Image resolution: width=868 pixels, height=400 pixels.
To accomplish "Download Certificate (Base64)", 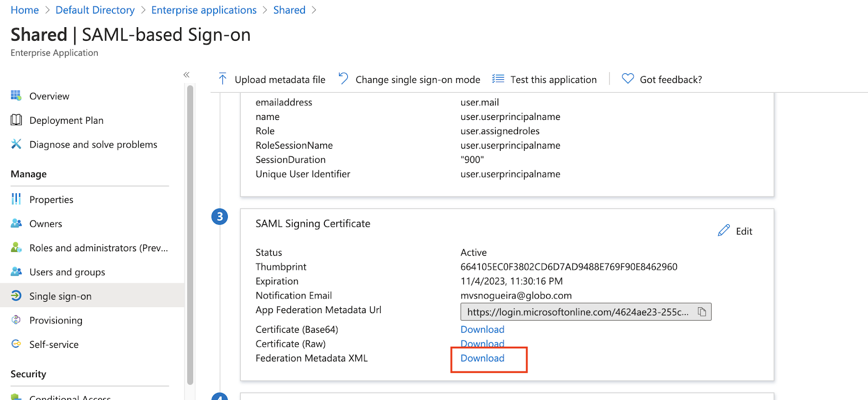I will tap(482, 329).
